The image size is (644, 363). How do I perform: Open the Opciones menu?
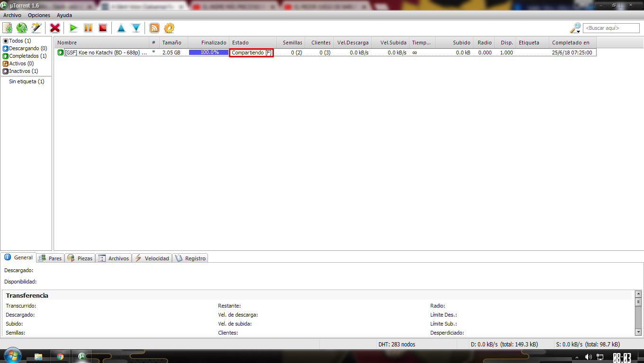coord(39,15)
